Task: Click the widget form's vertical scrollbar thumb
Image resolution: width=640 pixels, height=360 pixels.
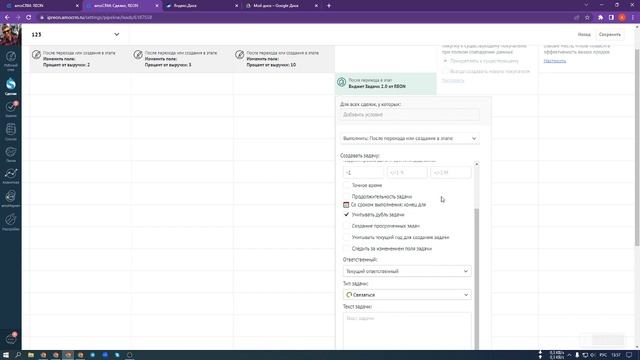Action: tap(476, 278)
